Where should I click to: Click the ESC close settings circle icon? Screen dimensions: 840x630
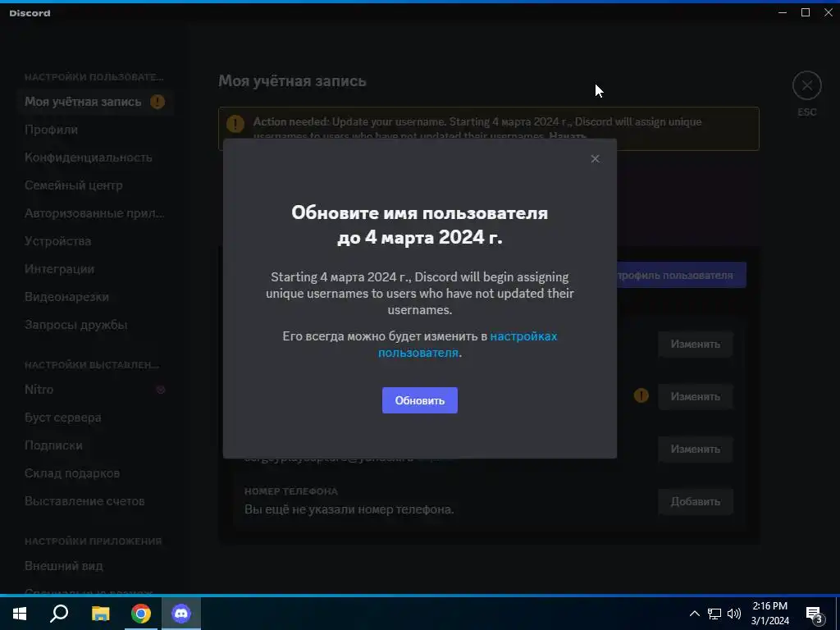(x=807, y=85)
